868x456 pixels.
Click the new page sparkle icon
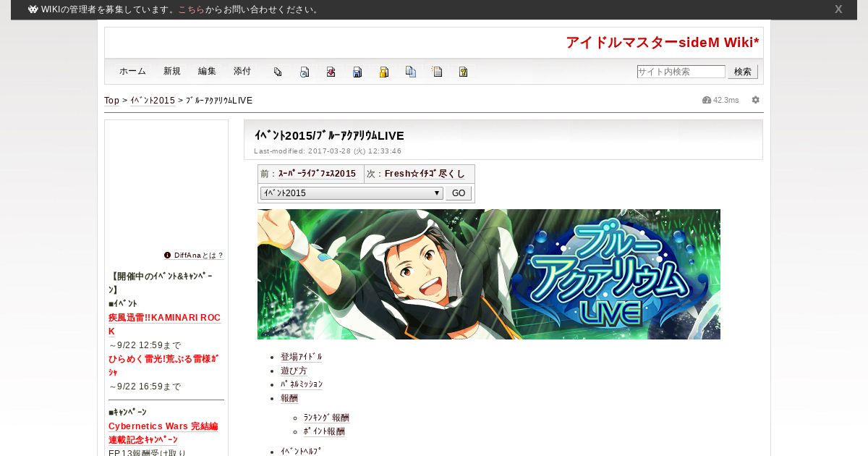[x=437, y=72]
